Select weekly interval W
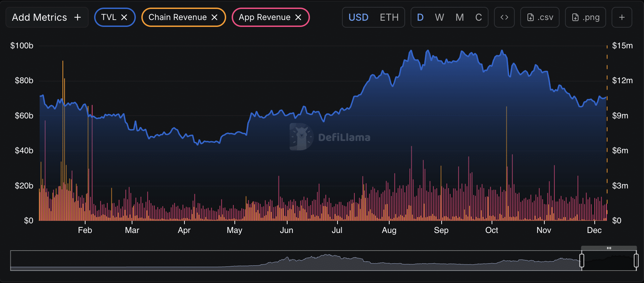The height and width of the screenshot is (283, 644). (x=439, y=17)
